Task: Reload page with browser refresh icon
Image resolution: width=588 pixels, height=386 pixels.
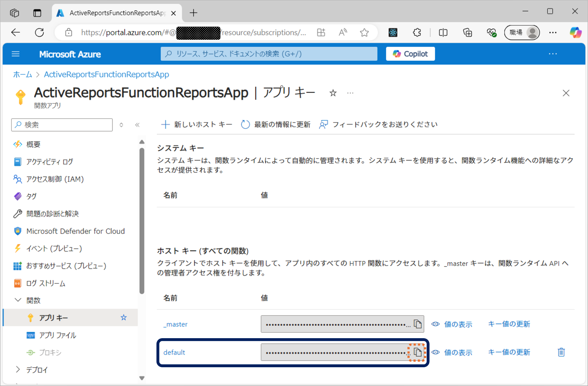Action: click(x=39, y=32)
